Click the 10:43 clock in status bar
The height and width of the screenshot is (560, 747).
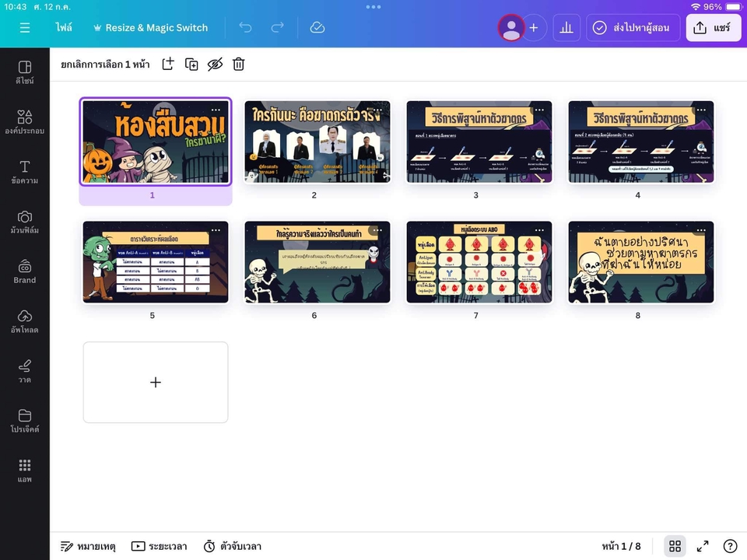pyautogui.click(x=16, y=7)
